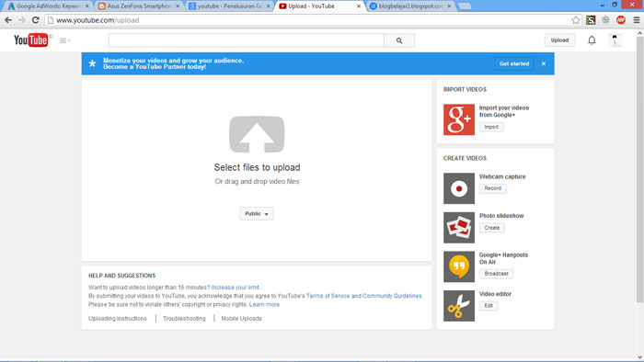Open a new browser tab
Screen dimensions: 644x362
point(465,6)
